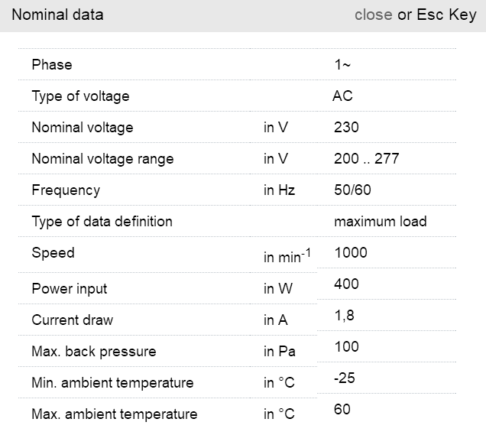Click the in min-1 speed unit
This screenshot has width=486, height=448.
287,258
